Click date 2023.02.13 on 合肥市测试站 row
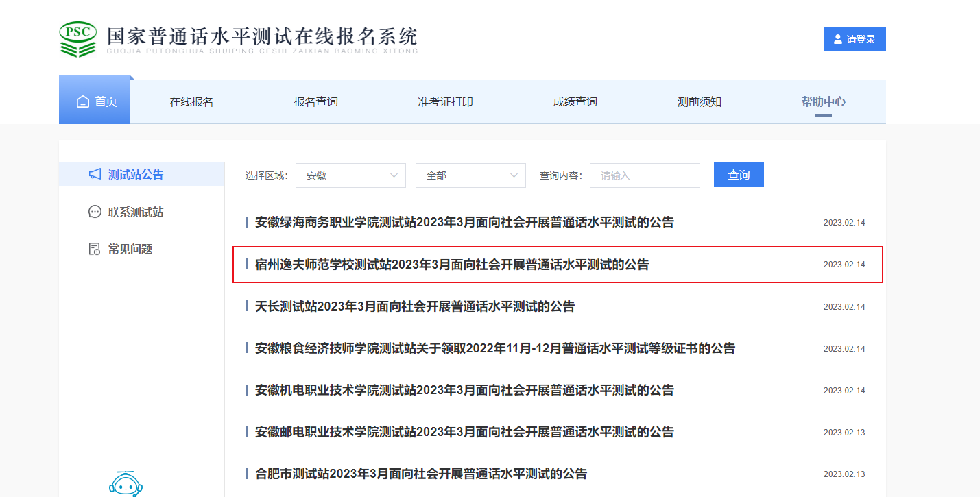This screenshot has height=497, width=980. 844,474
